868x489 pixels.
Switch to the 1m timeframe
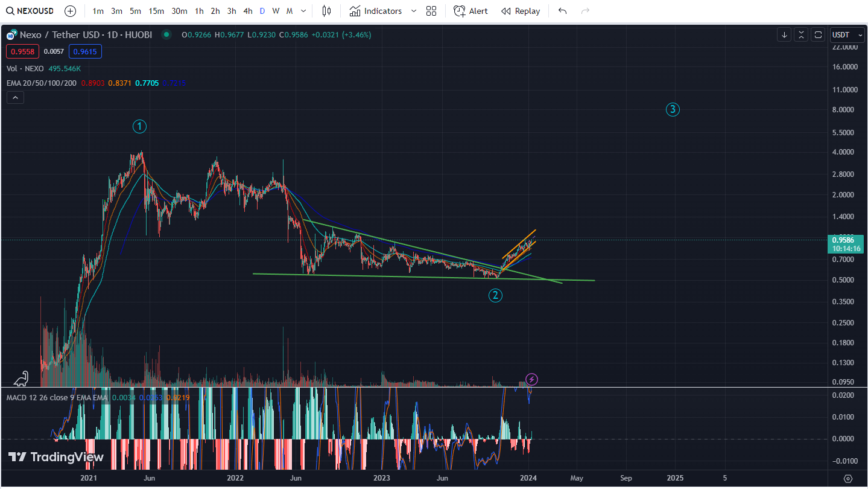[98, 11]
